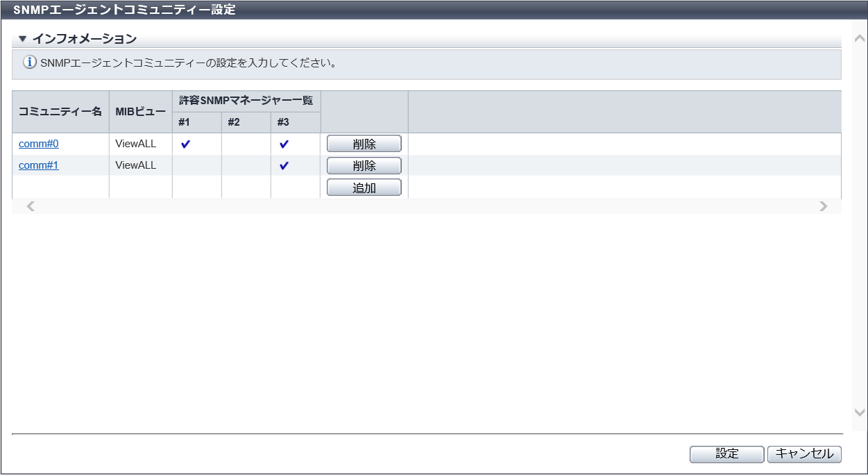Click the コミュニティー名 column header

pyautogui.click(x=60, y=111)
